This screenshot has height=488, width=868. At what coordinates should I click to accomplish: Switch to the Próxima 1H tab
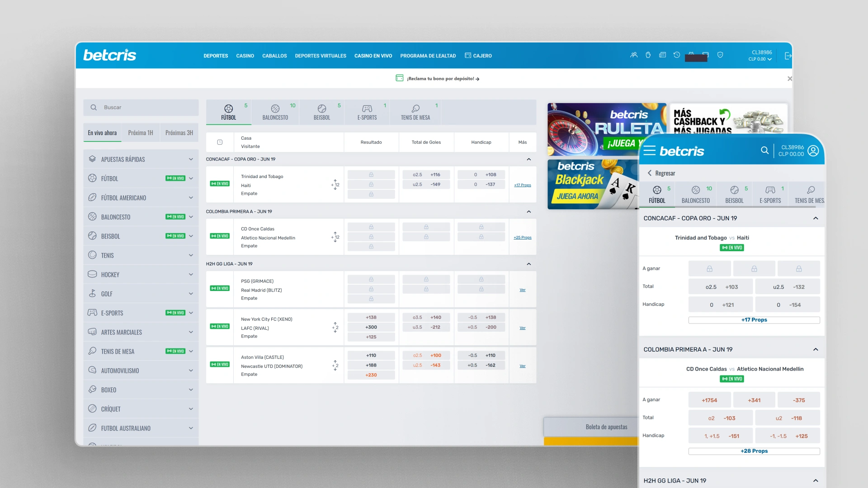pyautogui.click(x=141, y=133)
